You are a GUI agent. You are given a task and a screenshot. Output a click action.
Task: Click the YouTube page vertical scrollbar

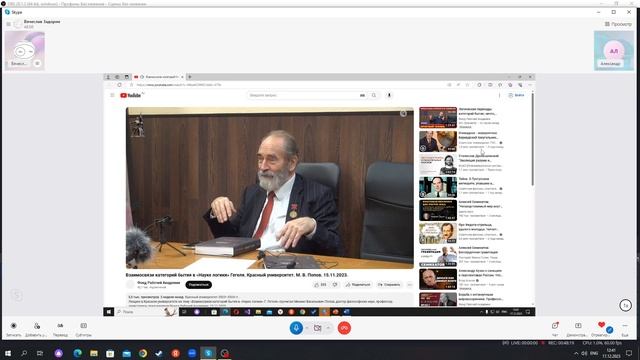click(532, 139)
